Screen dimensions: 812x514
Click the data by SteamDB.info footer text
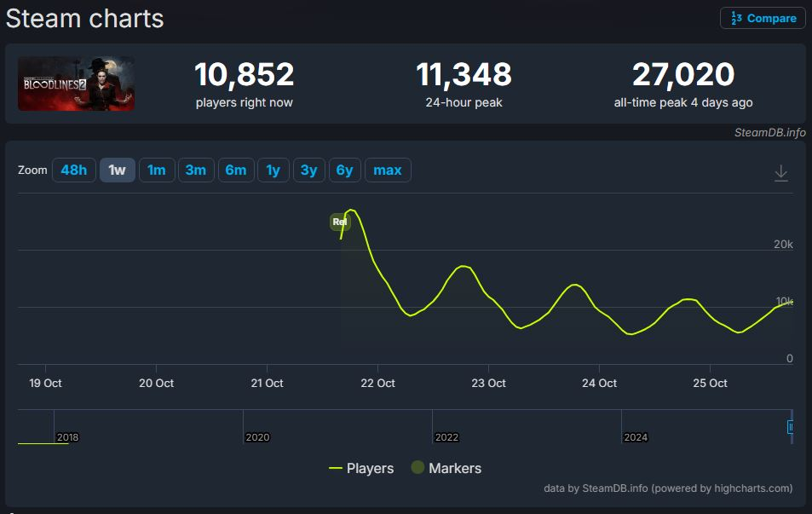668,488
